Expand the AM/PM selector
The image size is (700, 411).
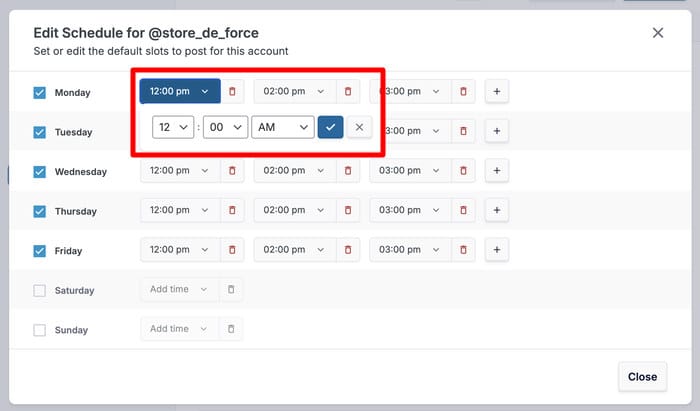point(282,127)
